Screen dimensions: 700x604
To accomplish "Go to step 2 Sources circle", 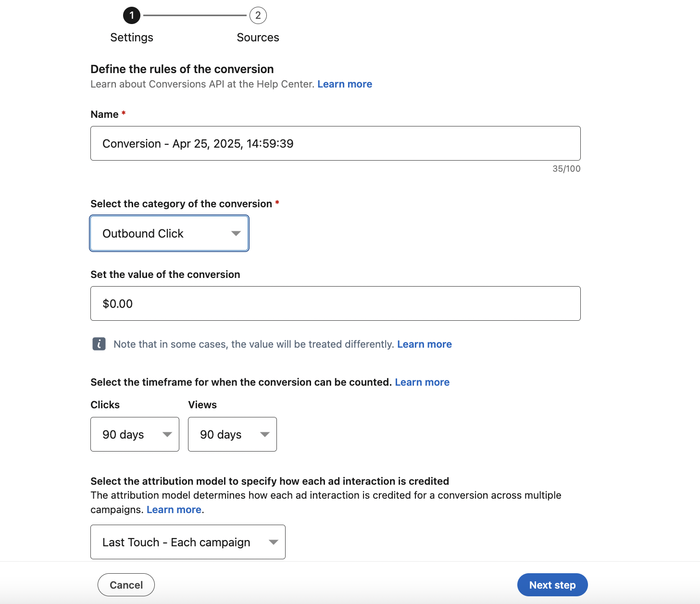I will click(x=258, y=15).
